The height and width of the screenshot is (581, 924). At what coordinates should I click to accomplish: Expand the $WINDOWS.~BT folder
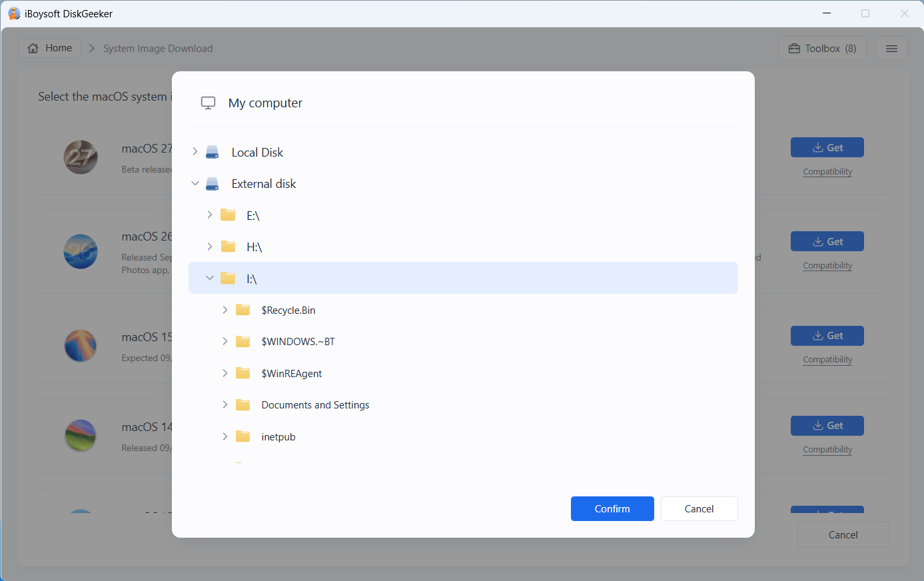[x=225, y=341]
